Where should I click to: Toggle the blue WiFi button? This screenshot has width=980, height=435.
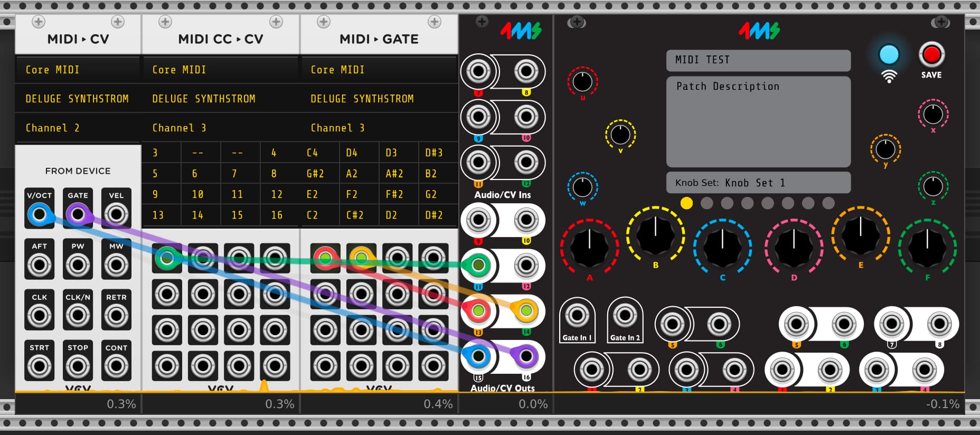889,55
